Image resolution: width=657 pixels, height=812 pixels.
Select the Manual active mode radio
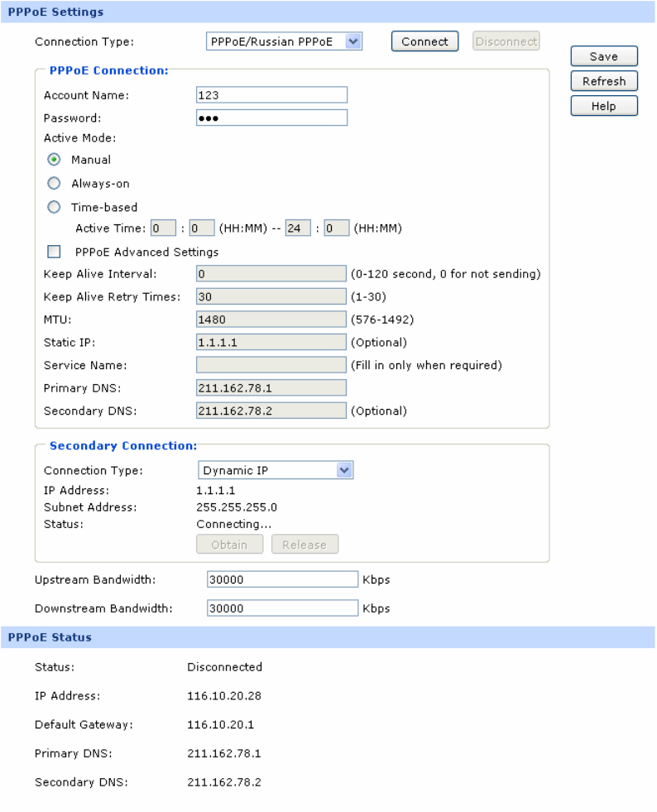54,160
